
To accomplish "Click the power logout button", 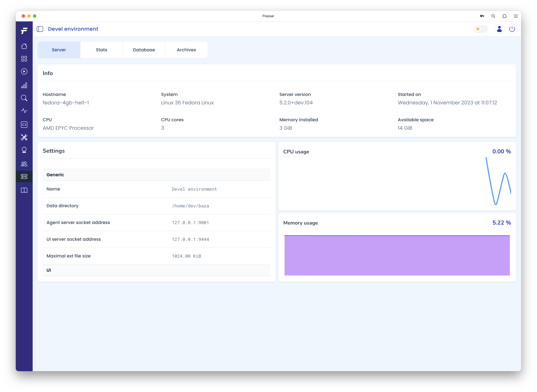I will pyautogui.click(x=512, y=29).
